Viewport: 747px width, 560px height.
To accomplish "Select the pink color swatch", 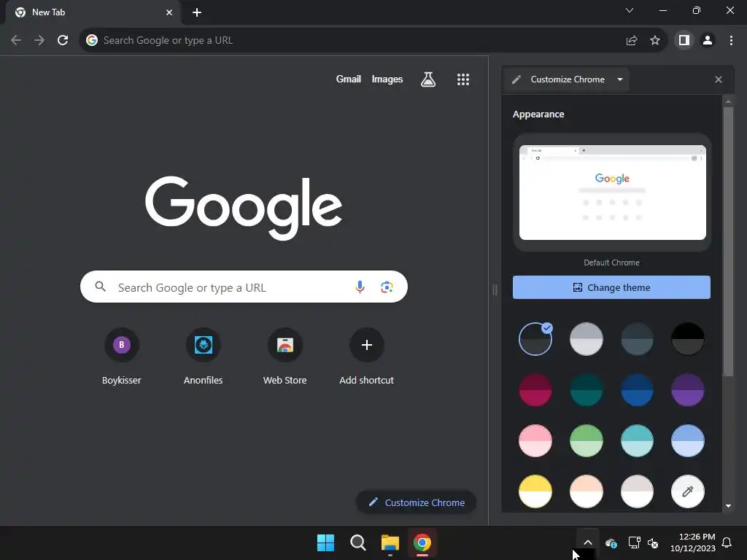I will [x=535, y=441].
